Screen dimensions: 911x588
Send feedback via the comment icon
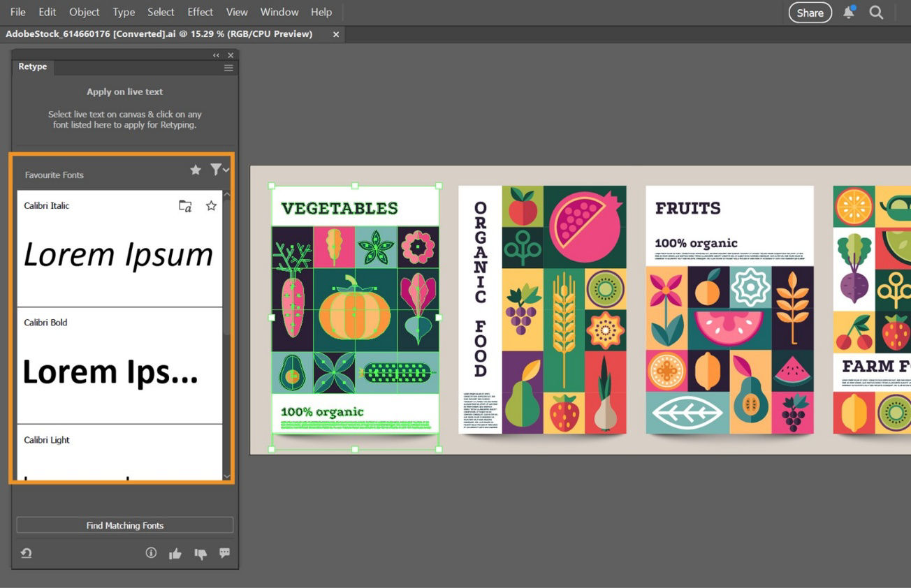[x=224, y=553]
